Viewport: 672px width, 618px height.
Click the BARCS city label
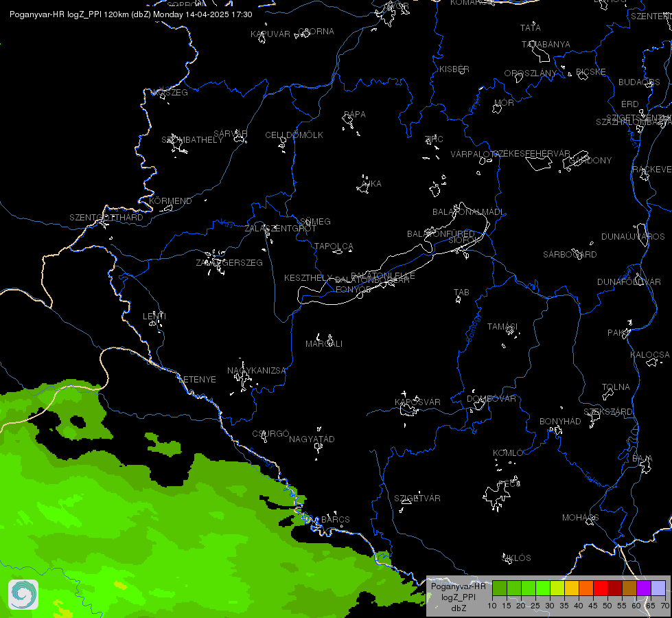tap(336, 519)
